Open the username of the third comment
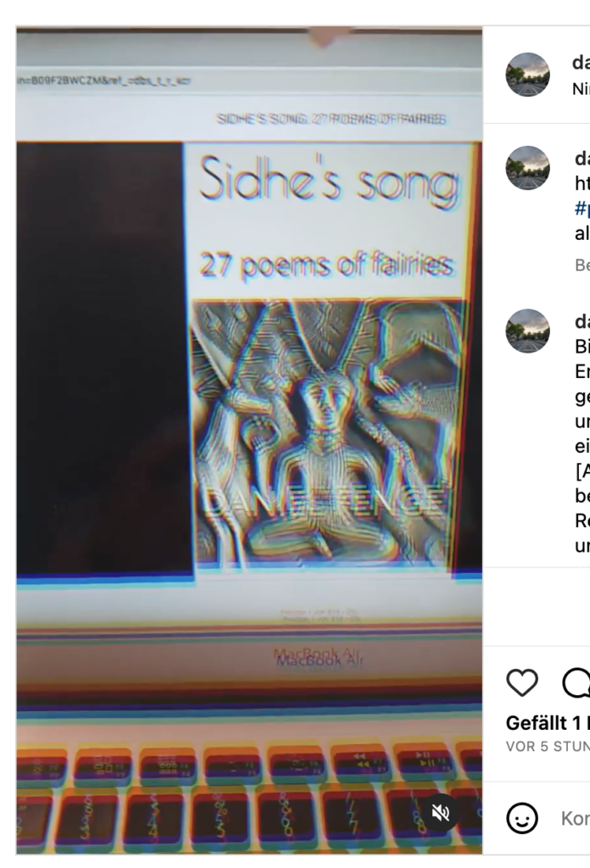The image size is (590, 868). [x=582, y=321]
